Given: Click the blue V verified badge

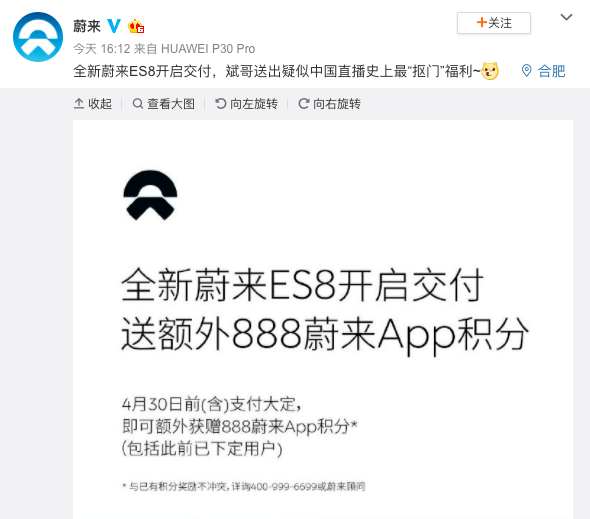Looking at the screenshot, I should (114, 26).
